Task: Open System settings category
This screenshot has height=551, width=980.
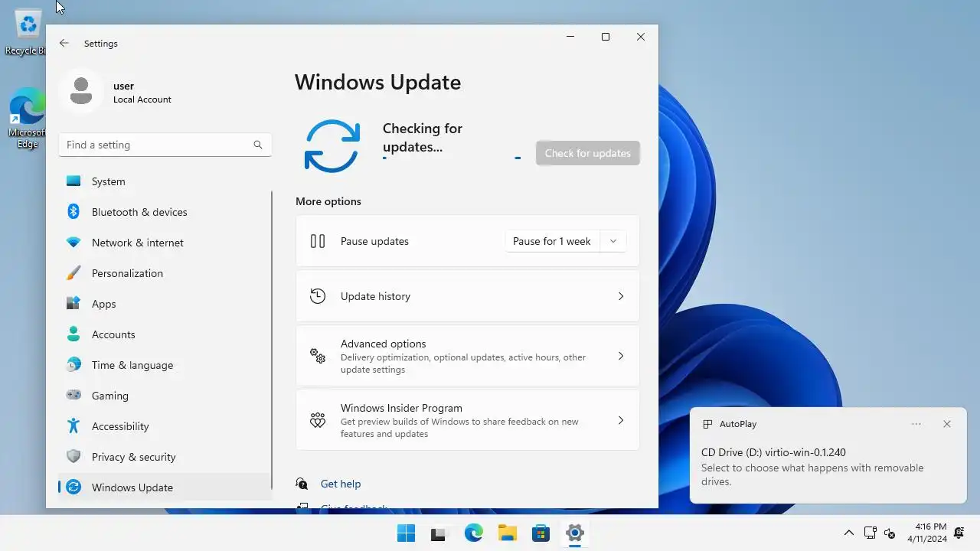Action: pos(165,181)
